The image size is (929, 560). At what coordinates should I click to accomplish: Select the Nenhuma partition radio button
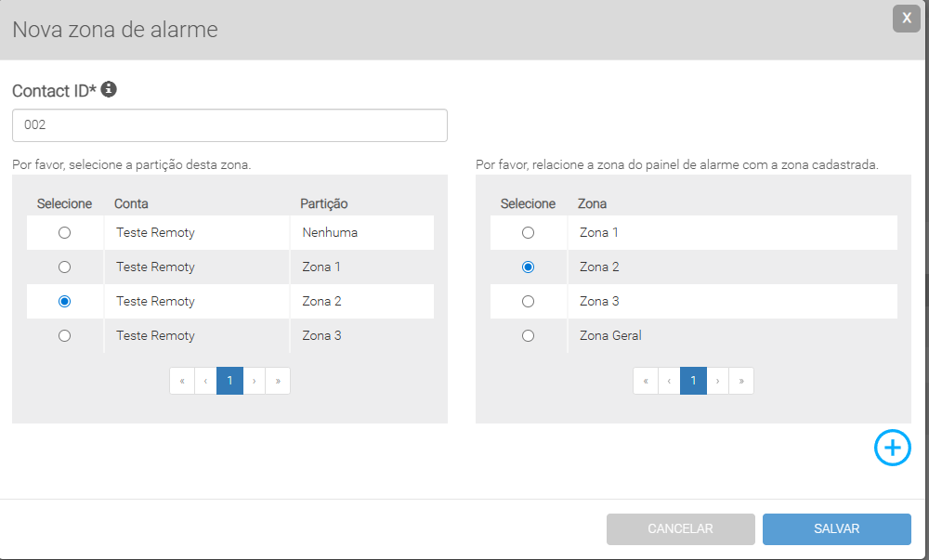(65, 233)
